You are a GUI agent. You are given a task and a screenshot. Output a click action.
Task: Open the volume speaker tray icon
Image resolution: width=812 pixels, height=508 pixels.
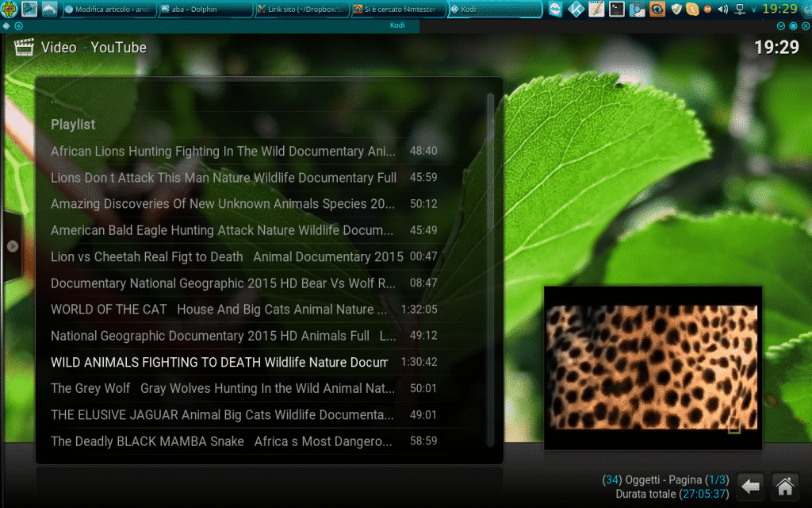tap(723, 9)
